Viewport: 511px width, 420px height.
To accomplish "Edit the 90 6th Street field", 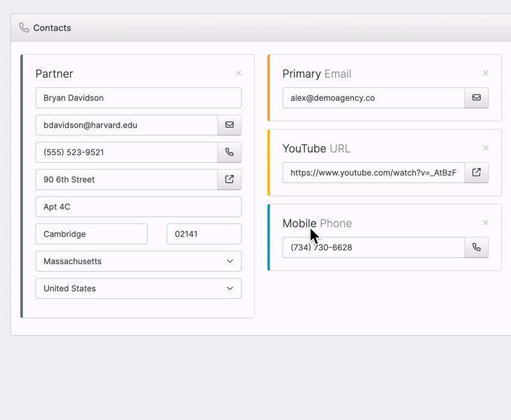I will point(126,179).
